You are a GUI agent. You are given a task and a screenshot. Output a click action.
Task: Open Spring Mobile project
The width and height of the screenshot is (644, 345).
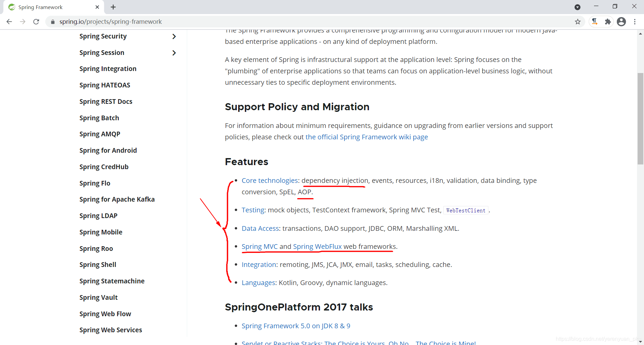(x=101, y=232)
